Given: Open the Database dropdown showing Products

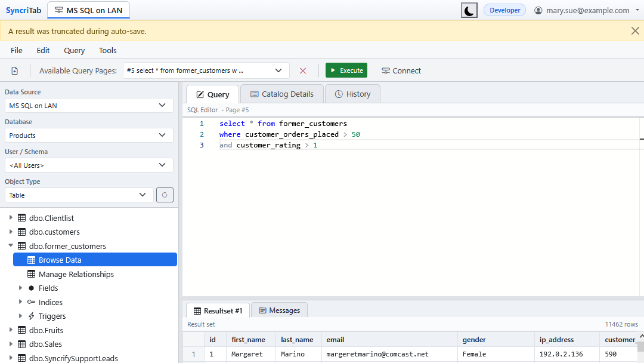Looking at the screenshot, I should click(x=89, y=136).
